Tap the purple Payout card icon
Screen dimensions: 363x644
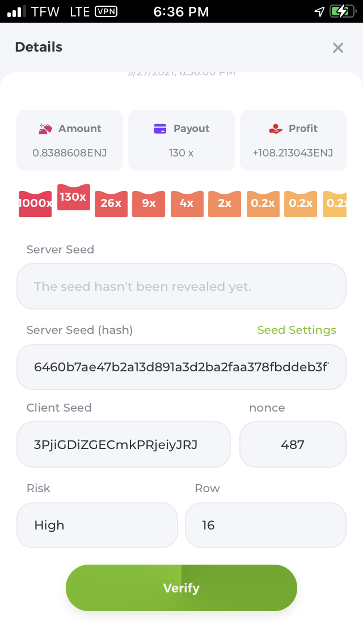tap(160, 129)
